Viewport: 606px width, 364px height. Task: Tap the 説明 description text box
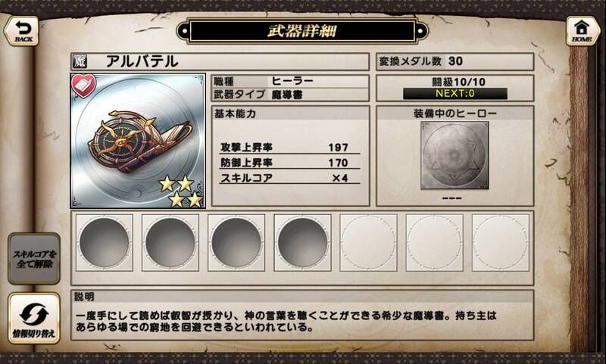302,316
